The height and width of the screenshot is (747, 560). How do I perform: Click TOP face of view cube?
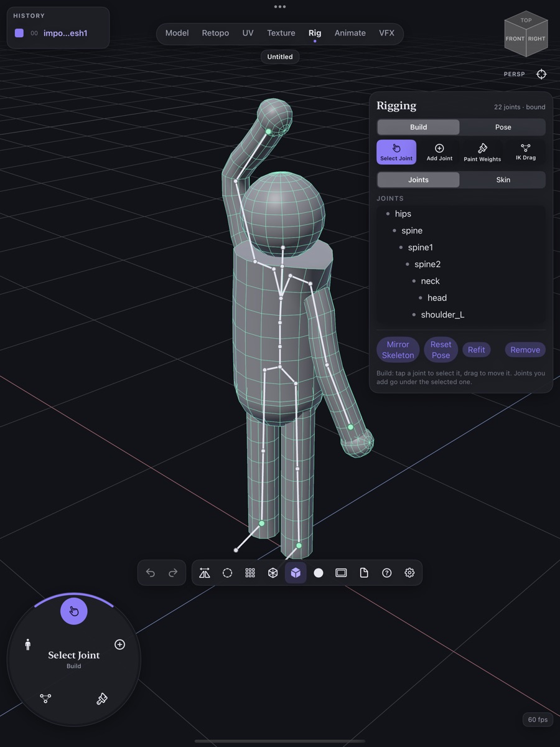pyautogui.click(x=526, y=20)
